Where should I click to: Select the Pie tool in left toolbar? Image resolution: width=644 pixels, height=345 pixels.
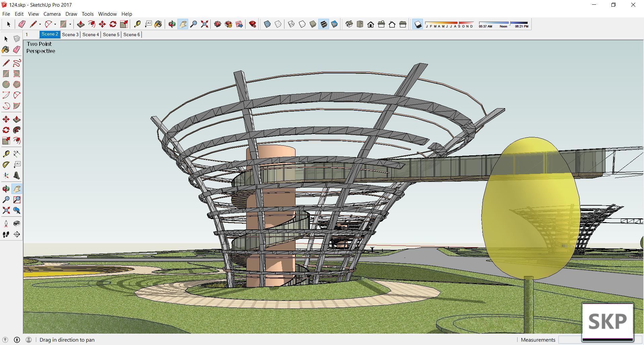tap(17, 106)
